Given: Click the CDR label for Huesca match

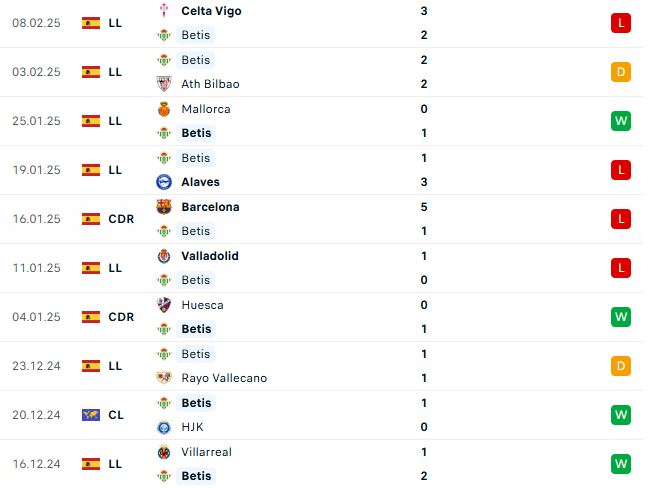Looking at the screenshot, I should click(x=121, y=317).
